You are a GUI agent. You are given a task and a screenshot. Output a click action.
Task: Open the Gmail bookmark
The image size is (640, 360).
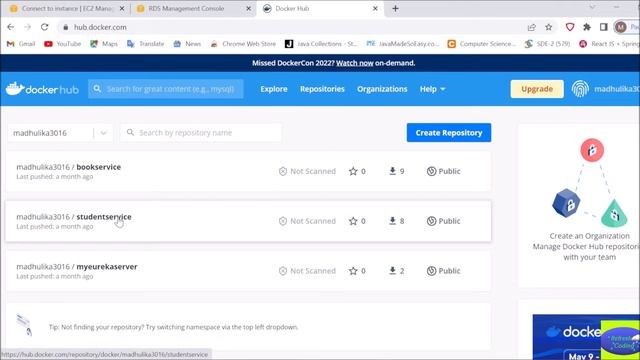(21, 44)
